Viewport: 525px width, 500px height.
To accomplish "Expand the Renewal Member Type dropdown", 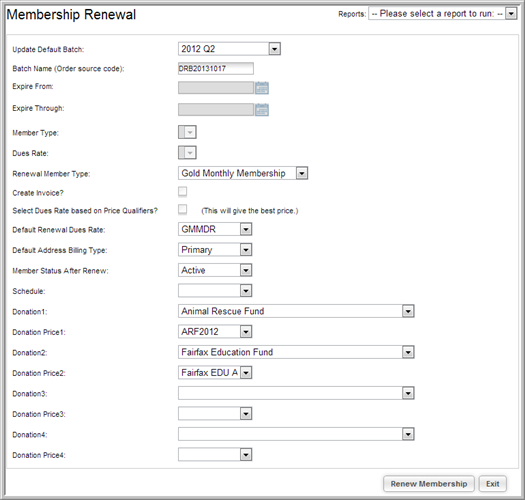I will [x=243, y=173].
